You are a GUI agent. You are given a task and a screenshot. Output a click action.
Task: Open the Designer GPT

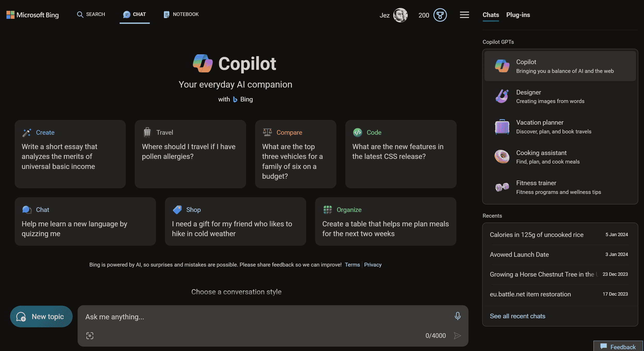tap(560, 96)
